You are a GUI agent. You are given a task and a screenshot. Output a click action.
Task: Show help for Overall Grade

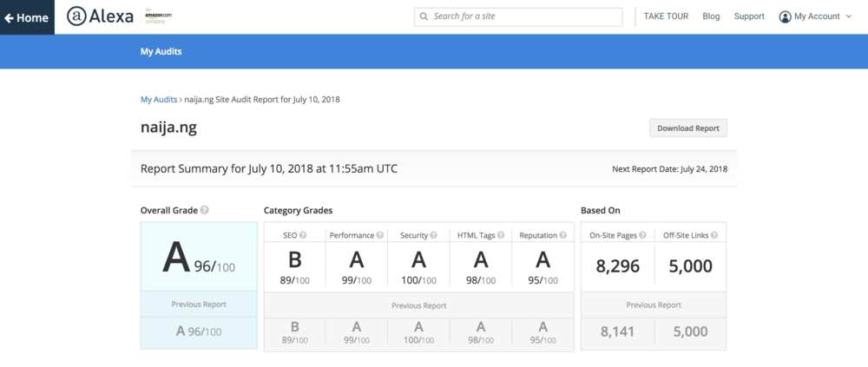tap(204, 210)
